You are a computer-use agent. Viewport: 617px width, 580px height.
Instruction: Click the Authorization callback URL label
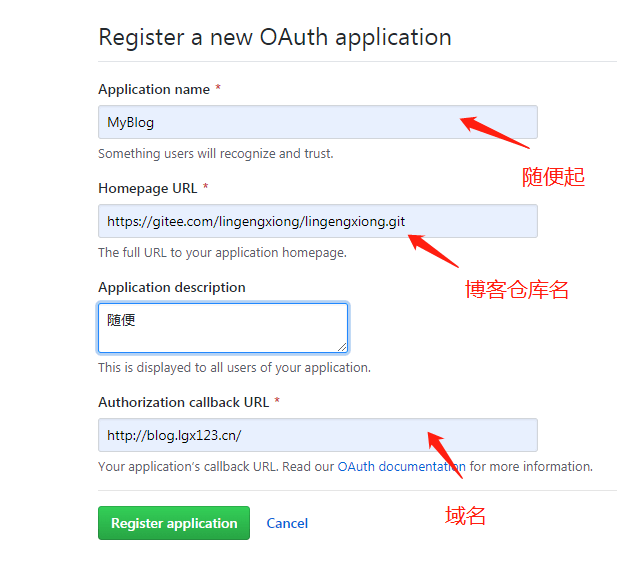pyautogui.click(x=183, y=402)
